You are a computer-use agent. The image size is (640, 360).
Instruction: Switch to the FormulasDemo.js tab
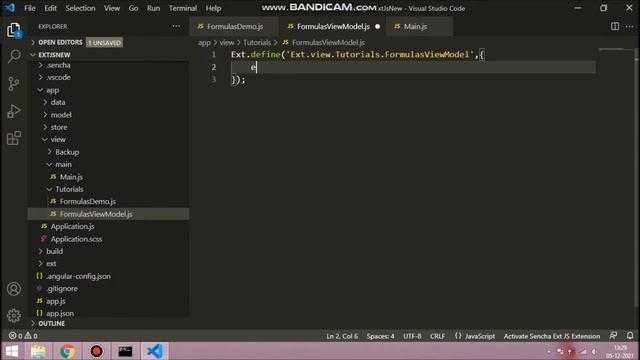coord(234,27)
